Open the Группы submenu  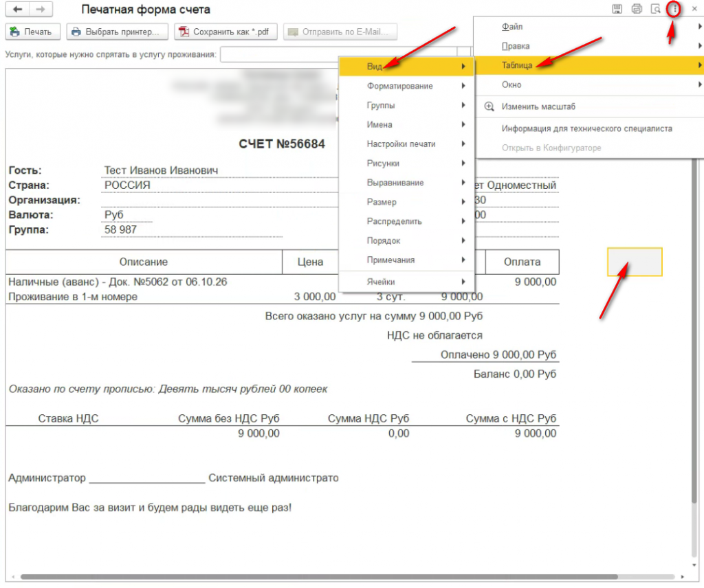click(x=407, y=105)
